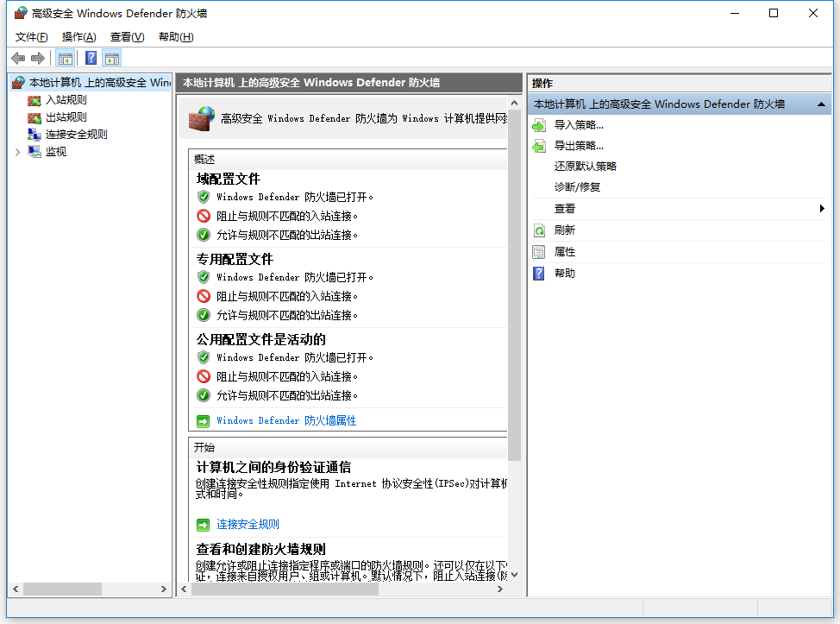Click the 属性 properties sheet icon

click(x=539, y=252)
